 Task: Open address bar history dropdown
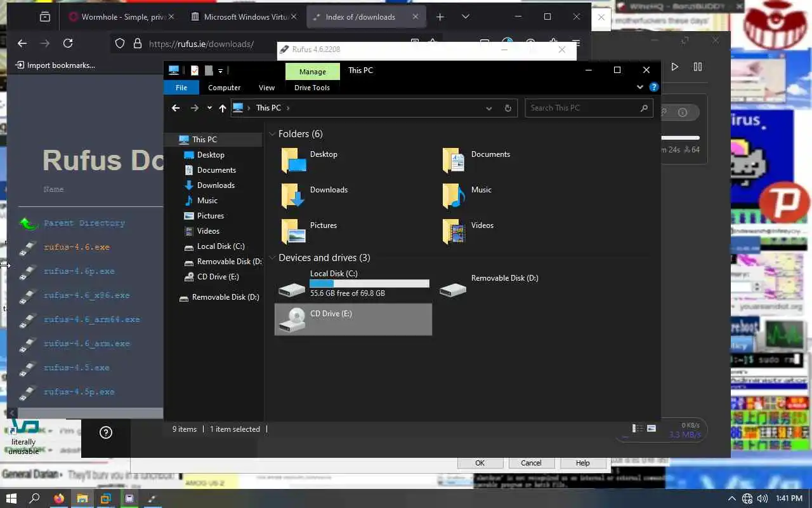click(x=488, y=108)
